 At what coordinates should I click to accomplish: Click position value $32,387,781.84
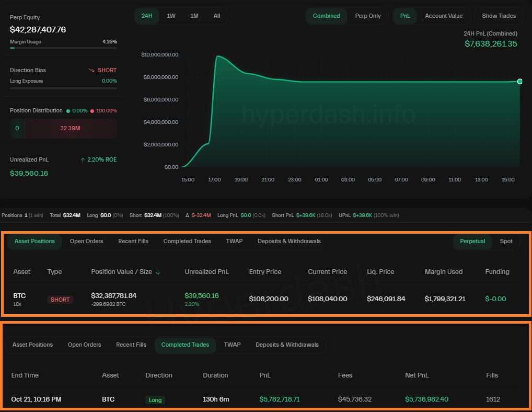tap(113, 295)
